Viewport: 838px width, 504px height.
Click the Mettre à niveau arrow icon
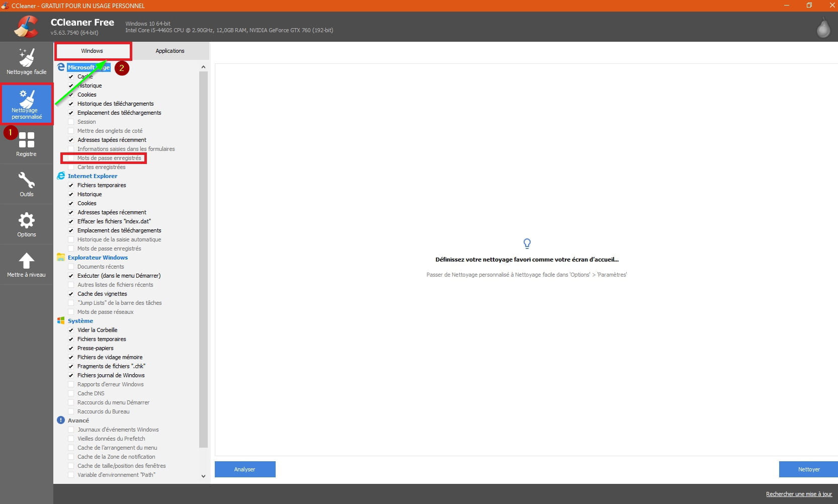26,261
